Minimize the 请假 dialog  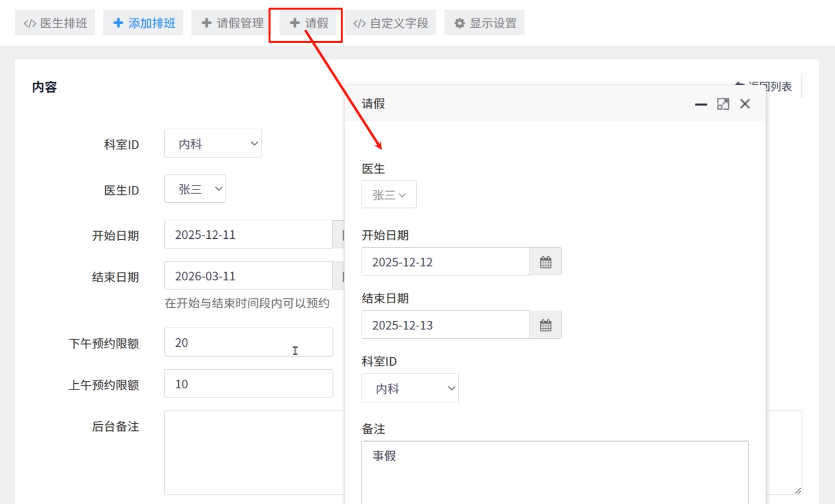coord(701,104)
